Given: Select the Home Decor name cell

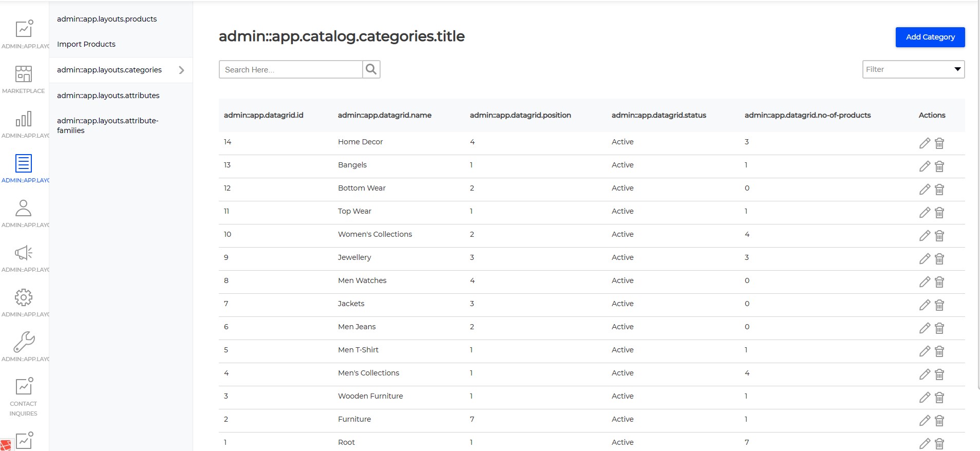Looking at the screenshot, I should point(361,142).
